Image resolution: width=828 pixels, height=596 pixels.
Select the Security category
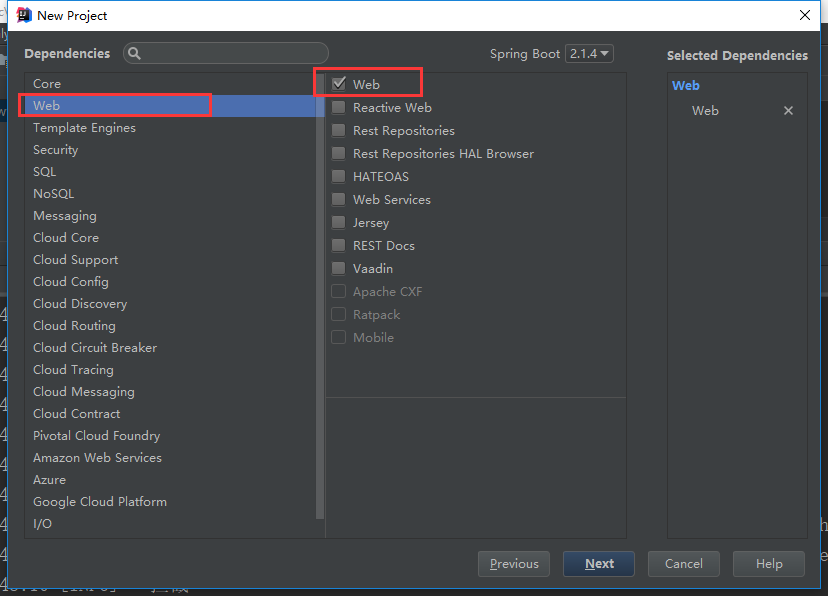(x=170, y=150)
